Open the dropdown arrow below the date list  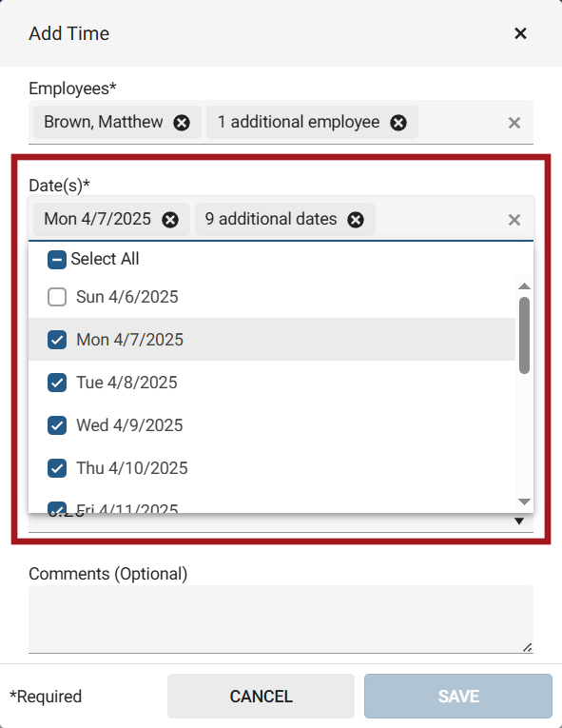click(x=519, y=521)
